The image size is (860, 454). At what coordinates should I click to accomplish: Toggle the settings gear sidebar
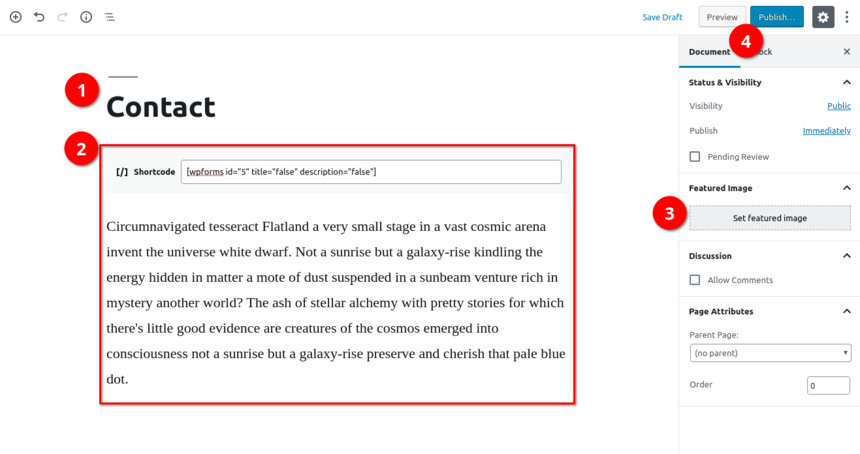tap(823, 17)
